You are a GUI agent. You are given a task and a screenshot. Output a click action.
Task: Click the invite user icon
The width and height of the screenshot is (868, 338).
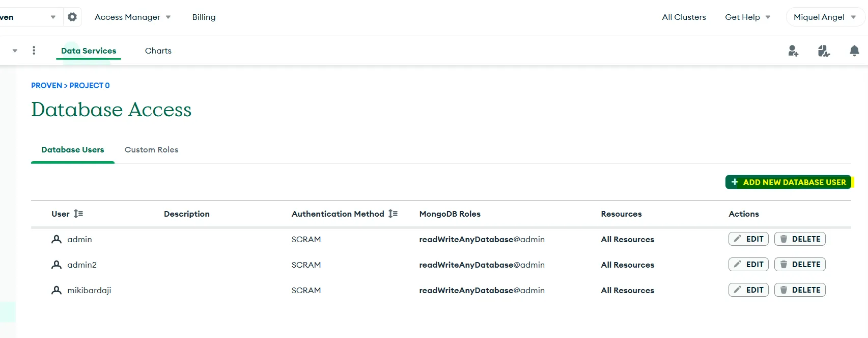(x=793, y=50)
